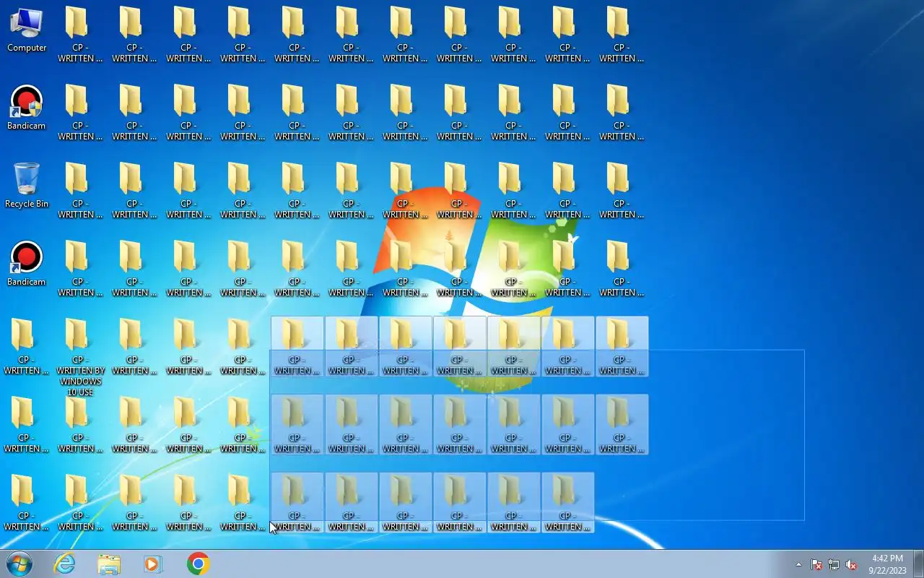Select the Recycle Bin icon
Screen dimensions: 924x578
coord(27,186)
